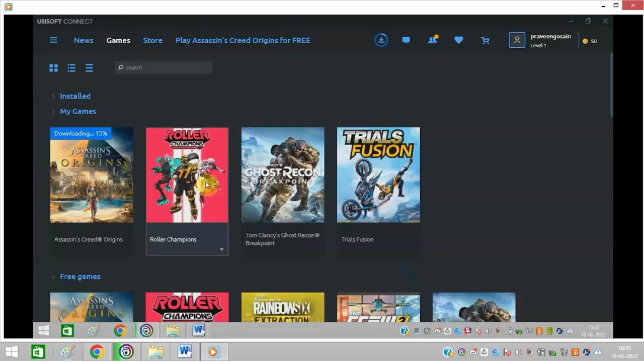Switch to large grid view
Screen dimensions: 644x362
pyautogui.click(x=53, y=68)
